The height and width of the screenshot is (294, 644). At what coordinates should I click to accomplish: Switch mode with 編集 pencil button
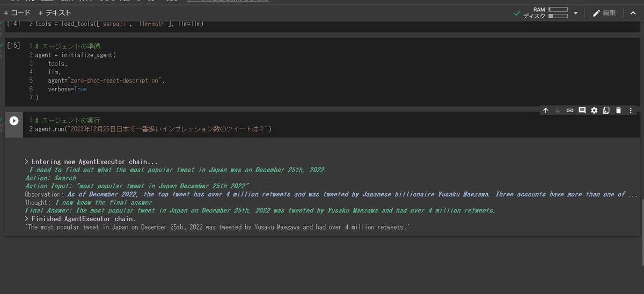click(604, 13)
